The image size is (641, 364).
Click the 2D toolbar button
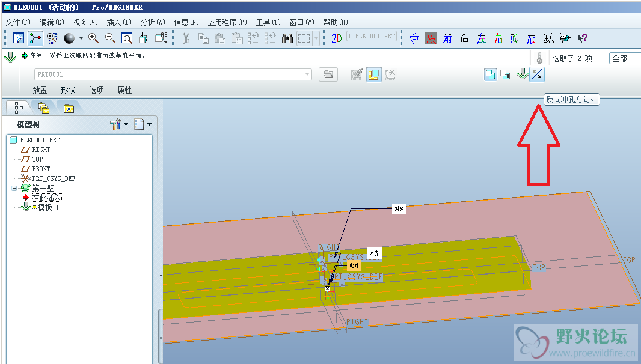pyautogui.click(x=337, y=38)
